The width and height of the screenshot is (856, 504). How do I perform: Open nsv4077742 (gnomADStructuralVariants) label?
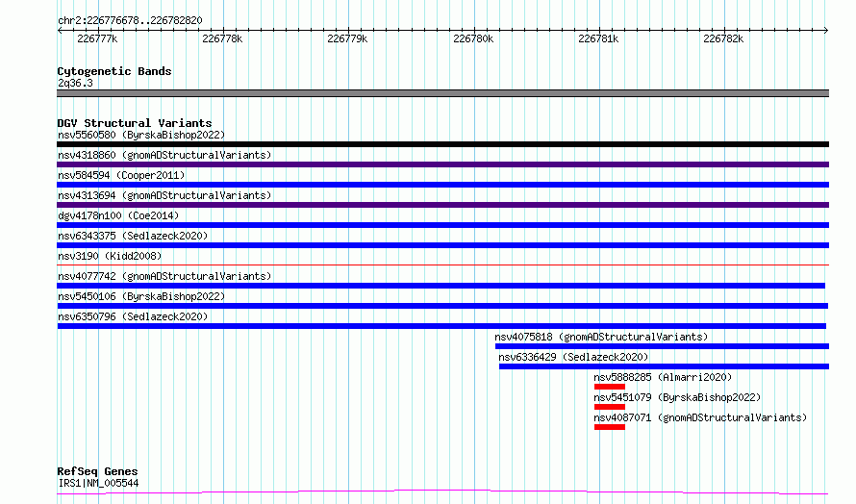164,276
